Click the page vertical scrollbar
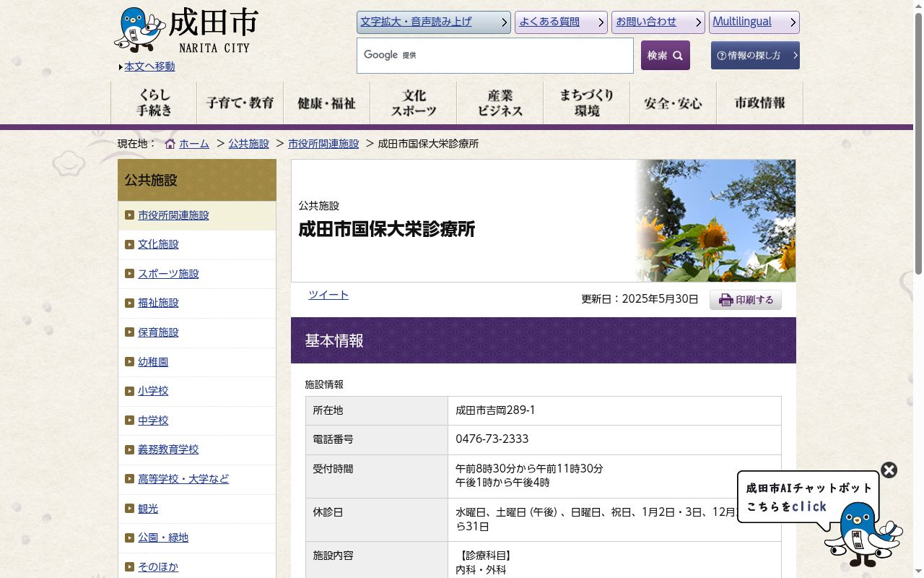 [918, 144]
